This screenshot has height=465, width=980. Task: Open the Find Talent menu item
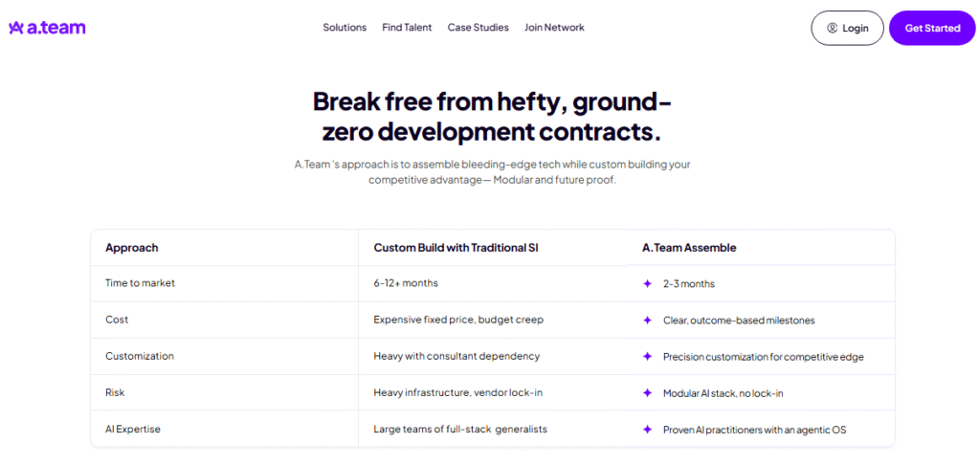[x=407, y=28]
